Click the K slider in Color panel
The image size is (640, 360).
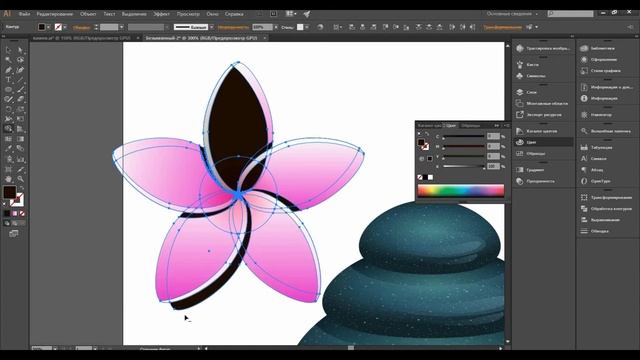(464, 167)
